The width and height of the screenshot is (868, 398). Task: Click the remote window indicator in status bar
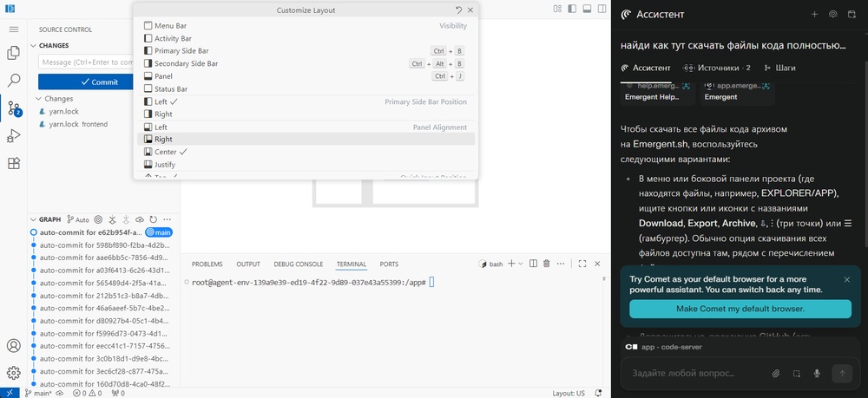(x=10, y=393)
